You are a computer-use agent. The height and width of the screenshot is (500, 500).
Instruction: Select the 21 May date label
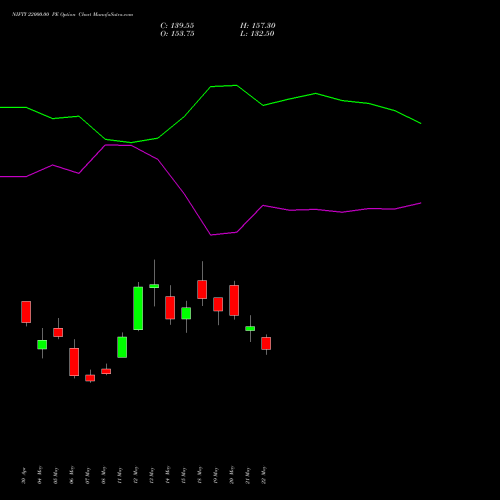(x=248, y=475)
